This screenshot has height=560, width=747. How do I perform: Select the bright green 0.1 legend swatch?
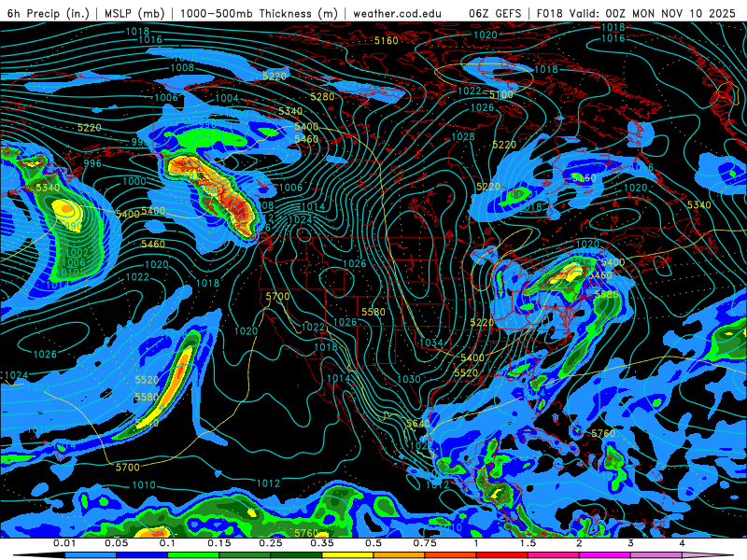193,555
